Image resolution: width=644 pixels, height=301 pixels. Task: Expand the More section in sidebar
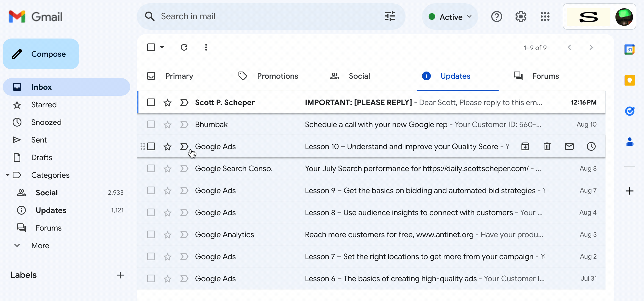coord(40,245)
